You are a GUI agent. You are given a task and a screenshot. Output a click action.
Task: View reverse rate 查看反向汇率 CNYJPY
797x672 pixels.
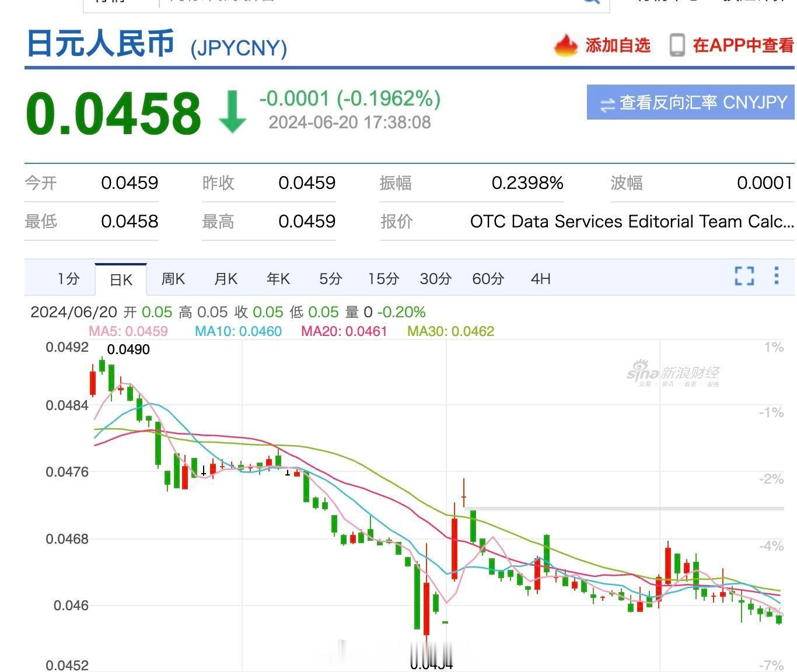tap(691, 102)
